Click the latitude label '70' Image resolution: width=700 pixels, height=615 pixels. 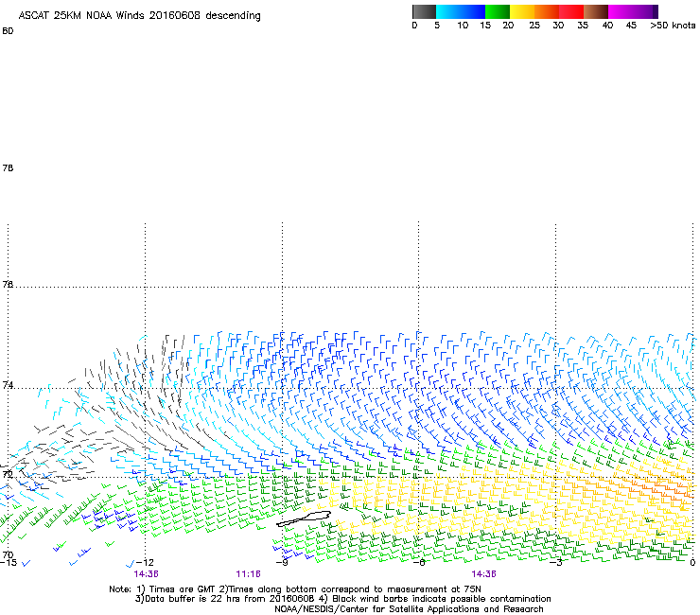tap(8, 554)
